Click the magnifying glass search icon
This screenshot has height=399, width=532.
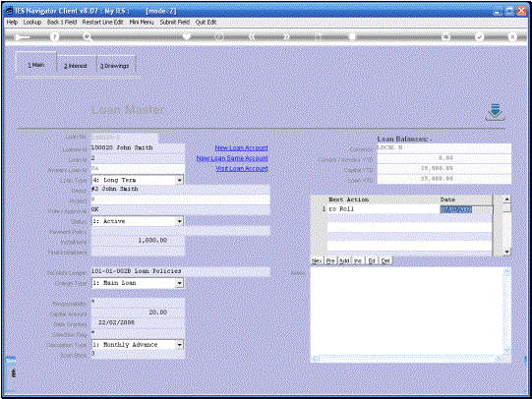88,37
